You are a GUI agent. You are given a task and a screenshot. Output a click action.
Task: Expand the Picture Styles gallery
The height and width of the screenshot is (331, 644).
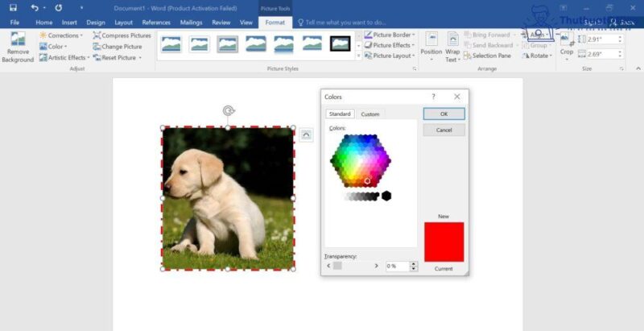tap(358, 56)
